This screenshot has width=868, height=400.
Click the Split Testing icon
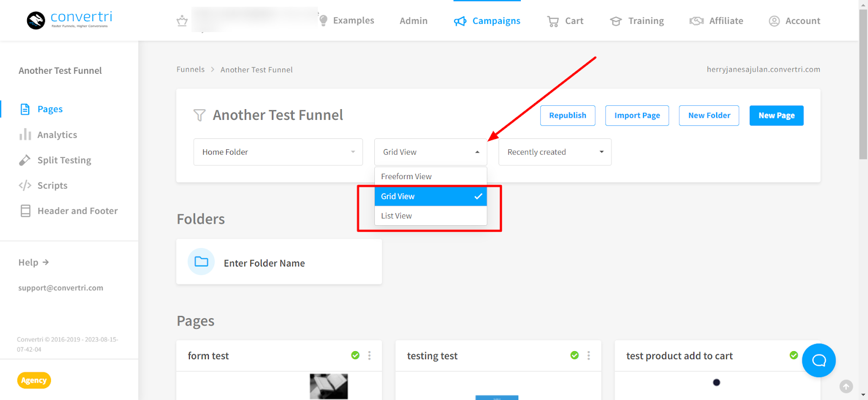coord(25,160)
